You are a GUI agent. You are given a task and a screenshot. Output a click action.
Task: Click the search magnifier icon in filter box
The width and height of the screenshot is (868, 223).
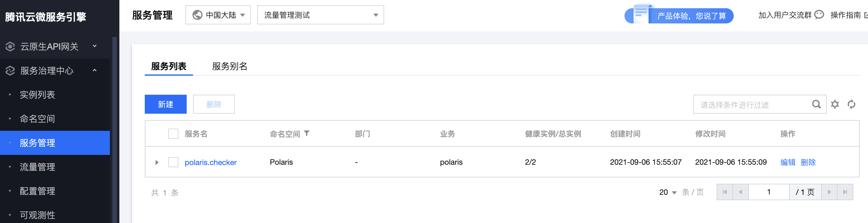tap(816, 104)
